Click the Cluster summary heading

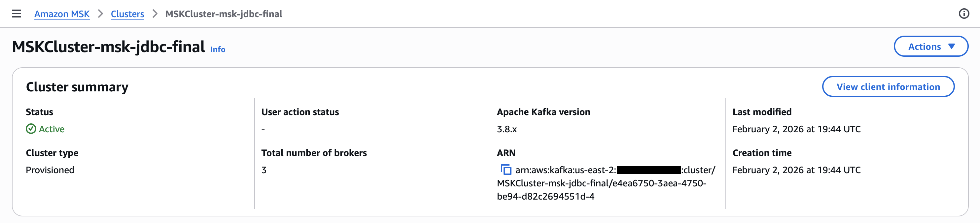click(77, 87)
